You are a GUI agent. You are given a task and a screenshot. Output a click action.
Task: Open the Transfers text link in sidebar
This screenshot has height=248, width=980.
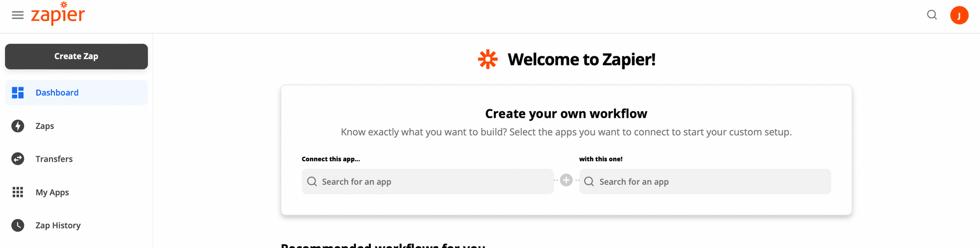54,159
